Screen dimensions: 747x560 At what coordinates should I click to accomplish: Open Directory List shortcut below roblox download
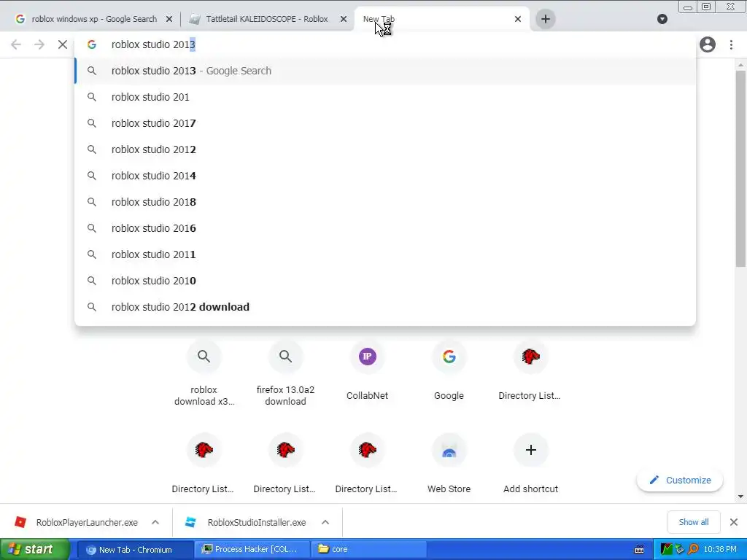[x=204, y=463]
